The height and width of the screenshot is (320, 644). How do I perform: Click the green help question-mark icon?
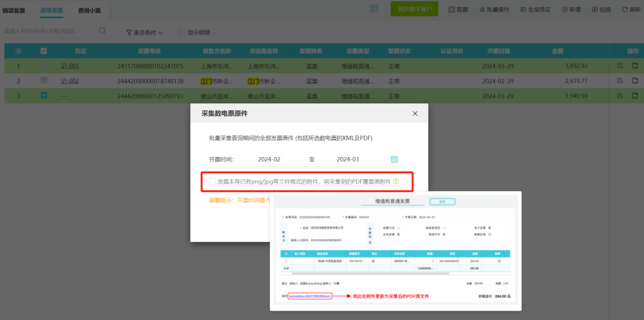[x=396, y=181]
